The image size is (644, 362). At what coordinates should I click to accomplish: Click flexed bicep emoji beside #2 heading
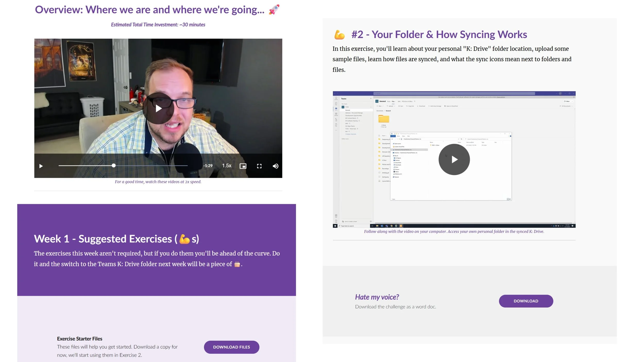339,35
